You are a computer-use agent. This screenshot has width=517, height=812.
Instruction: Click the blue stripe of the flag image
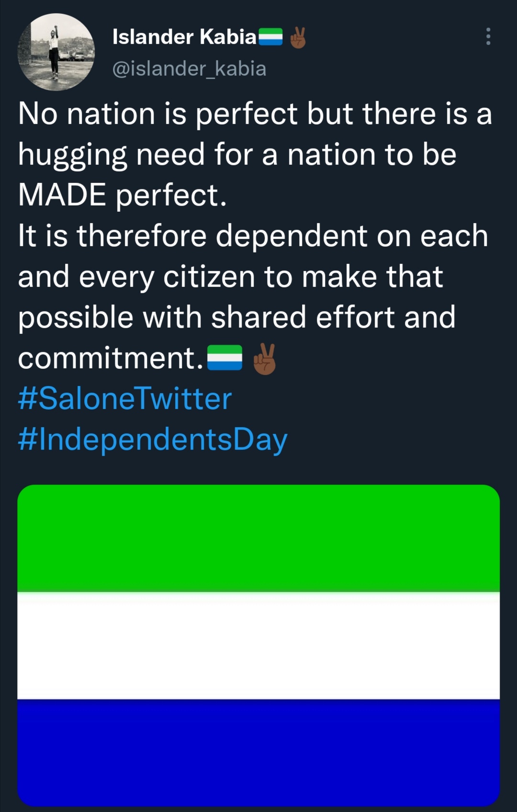[258, 751]
